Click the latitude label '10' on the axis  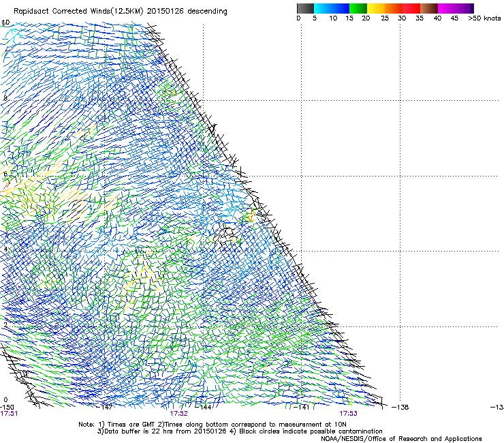coord(6,22)
